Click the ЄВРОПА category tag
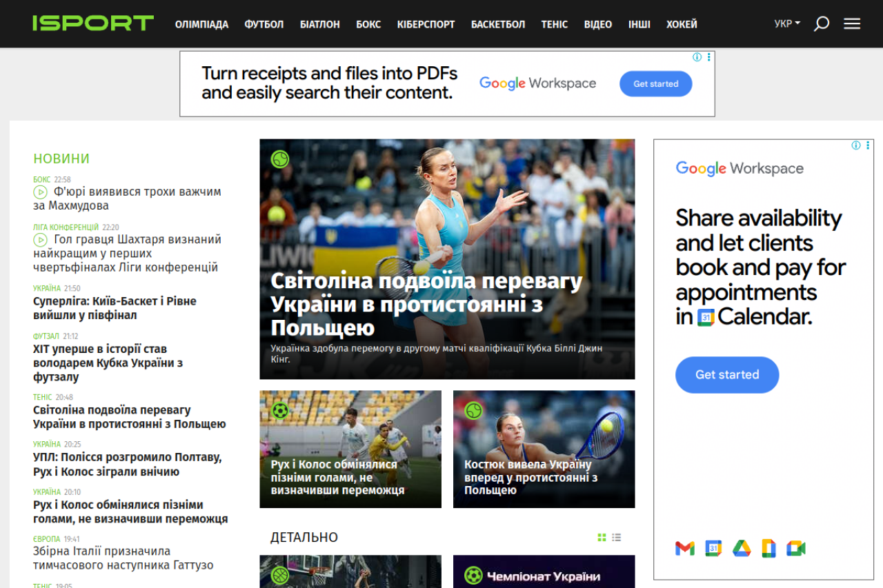 (47, 539)
